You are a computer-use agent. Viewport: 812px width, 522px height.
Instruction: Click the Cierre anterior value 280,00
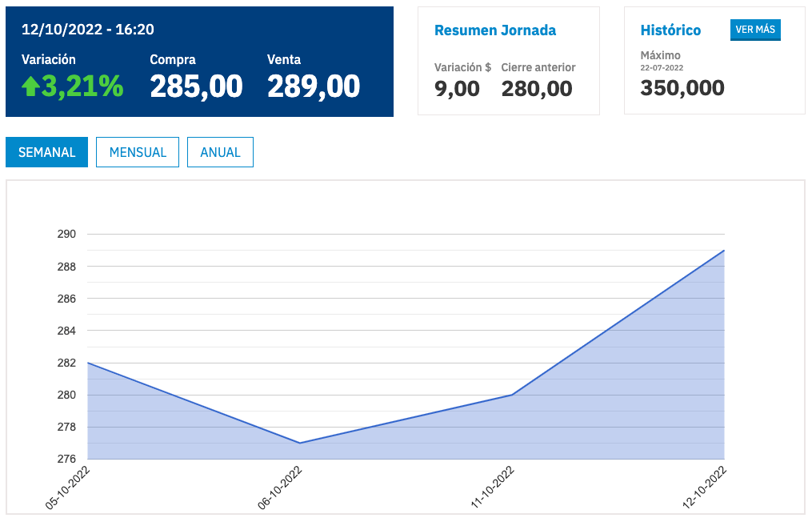[537, 88]
